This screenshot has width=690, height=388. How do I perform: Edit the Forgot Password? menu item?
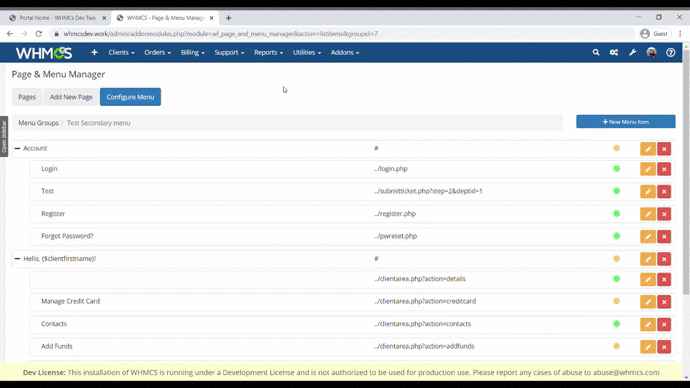(648, 236)
